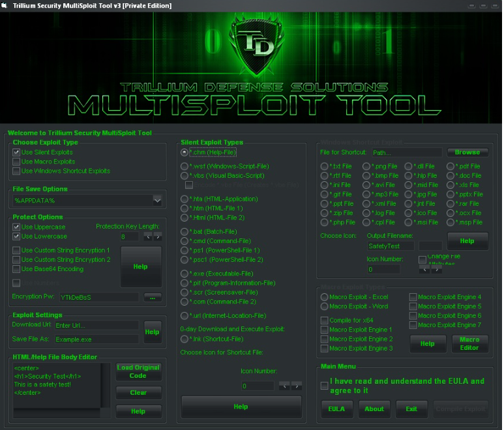This screenshot has width=504, height=430.
Task: Click Load Original Code button
Action: coord(138,372)
